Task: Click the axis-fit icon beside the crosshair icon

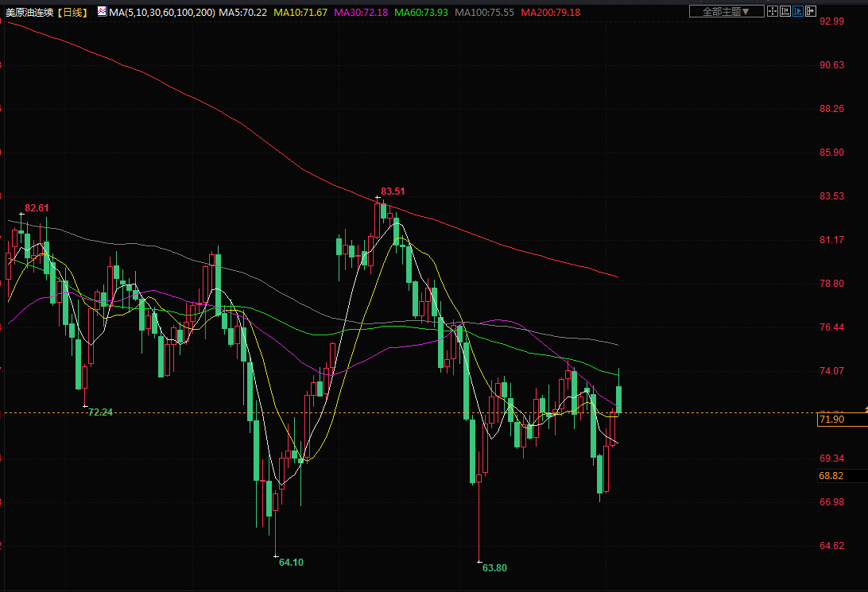Action: coord(785,11)
